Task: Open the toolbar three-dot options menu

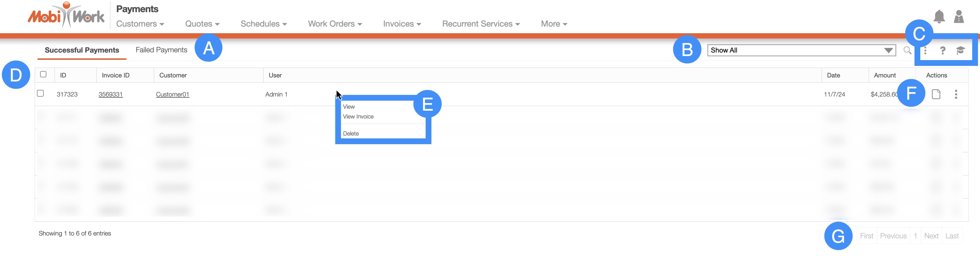Action: tap(925, 50)
